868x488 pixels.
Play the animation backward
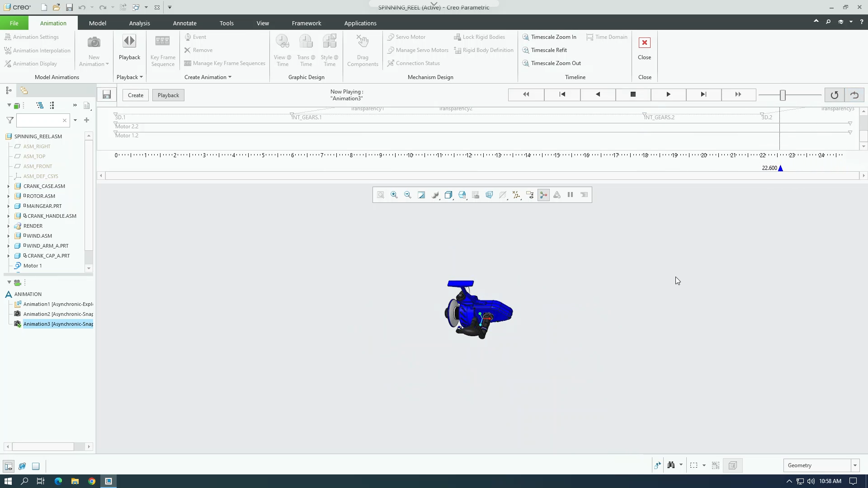pos(598,94)
